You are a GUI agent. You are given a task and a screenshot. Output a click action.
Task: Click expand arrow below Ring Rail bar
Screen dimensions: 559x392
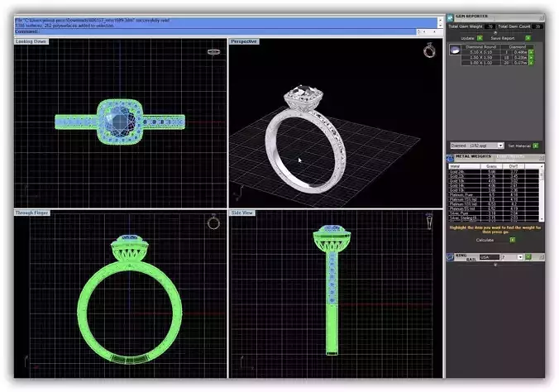coord(495,265)
